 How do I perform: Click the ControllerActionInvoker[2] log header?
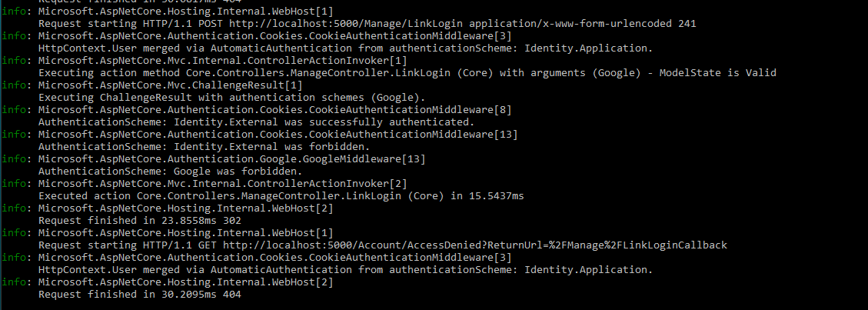click(222, 183)
